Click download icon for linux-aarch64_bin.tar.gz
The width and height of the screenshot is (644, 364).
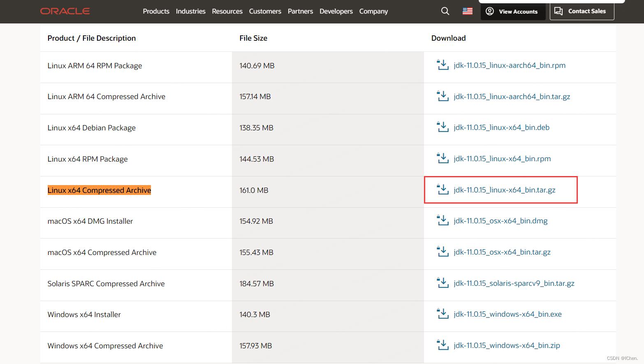click(443, 96)
